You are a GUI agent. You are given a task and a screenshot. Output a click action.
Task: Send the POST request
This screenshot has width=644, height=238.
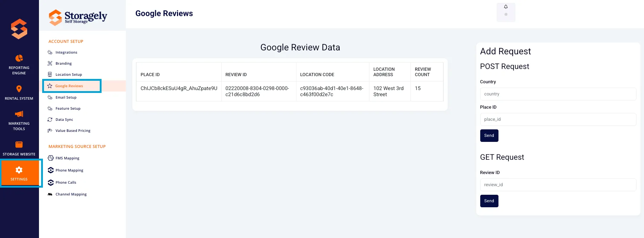click(x=489, y=135)
